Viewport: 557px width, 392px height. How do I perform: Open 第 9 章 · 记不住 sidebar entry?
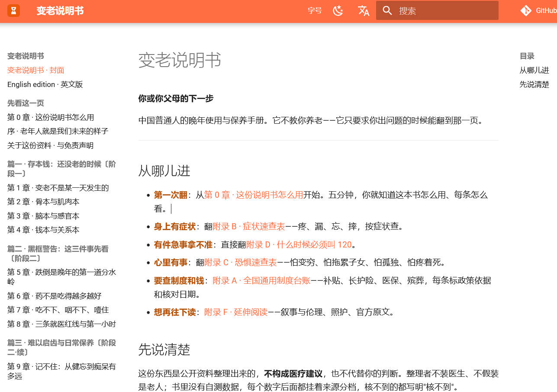[62, 371]
